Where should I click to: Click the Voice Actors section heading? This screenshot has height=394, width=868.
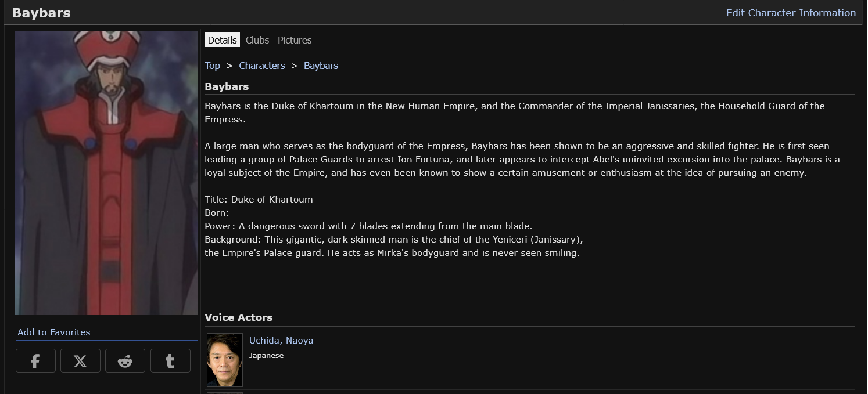click(x=238, y=317)
